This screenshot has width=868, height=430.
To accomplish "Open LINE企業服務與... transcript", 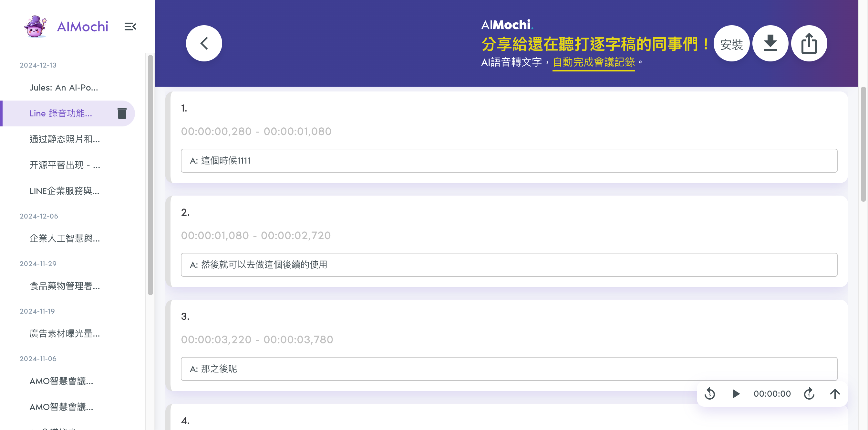I will [64, 191].
